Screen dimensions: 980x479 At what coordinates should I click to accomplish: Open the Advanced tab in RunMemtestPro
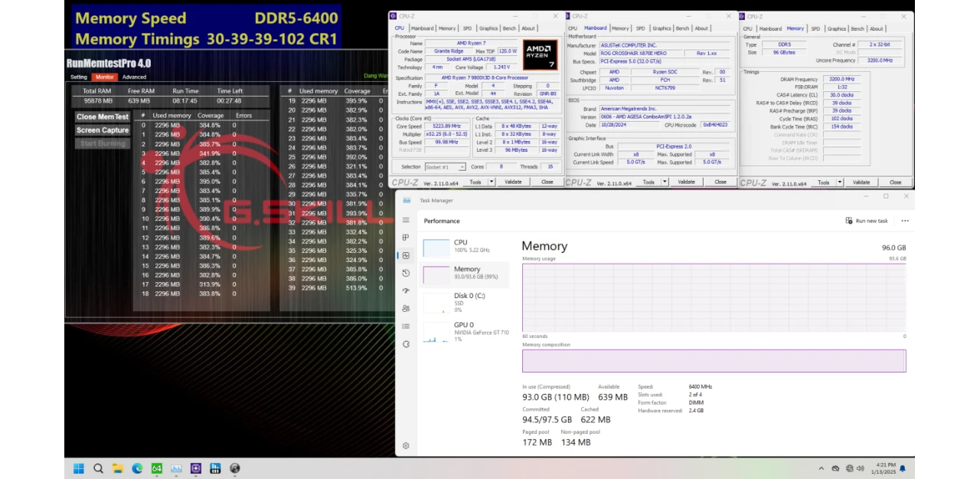click(x=134, y=77)
